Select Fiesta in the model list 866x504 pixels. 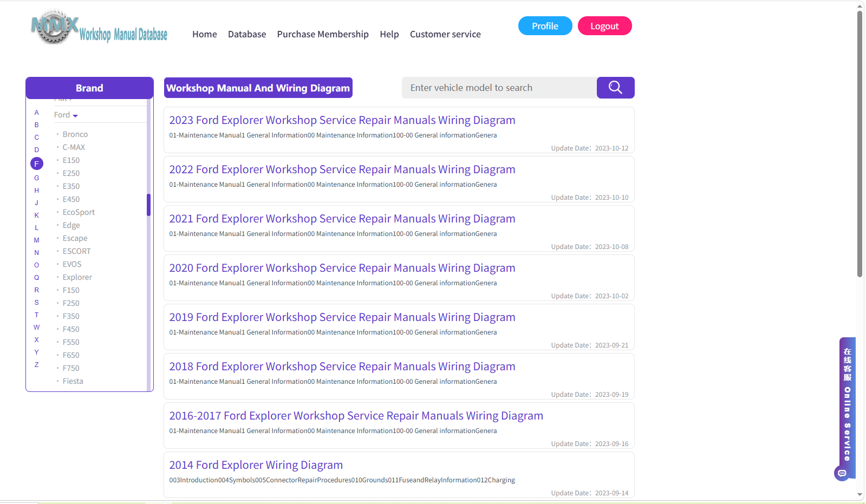coord(73,381)
